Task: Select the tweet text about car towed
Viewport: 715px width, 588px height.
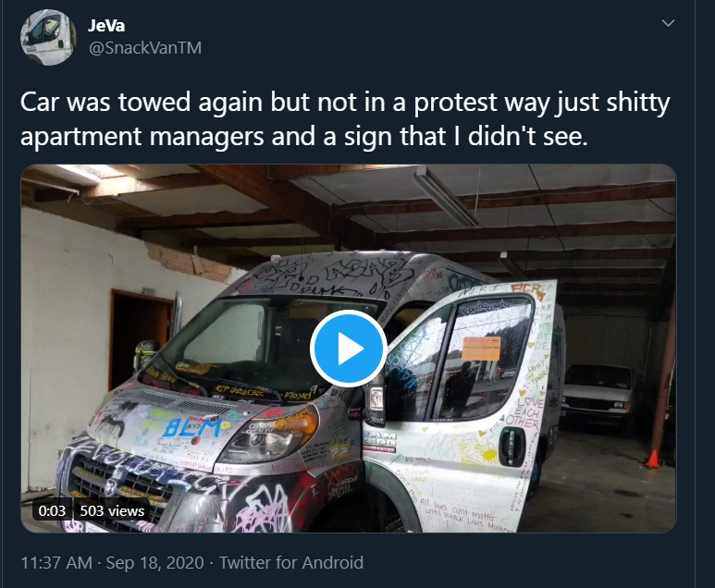Action: tap(345, 118)
